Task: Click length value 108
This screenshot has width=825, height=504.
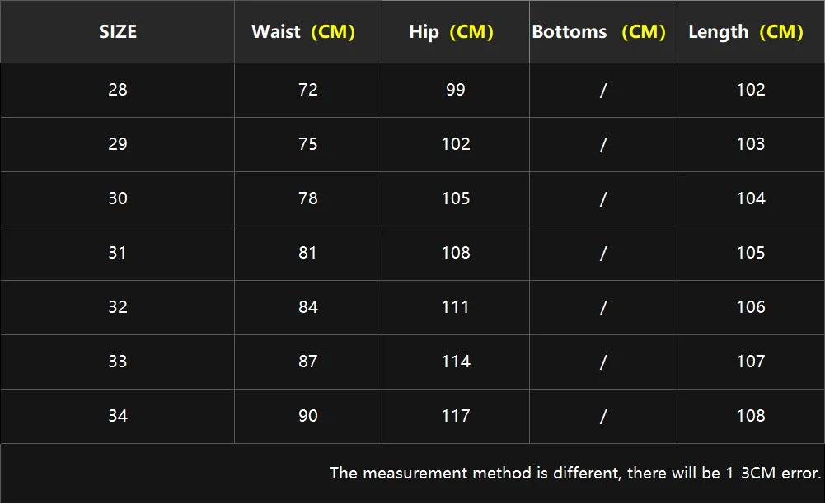Action: [751, 416]
